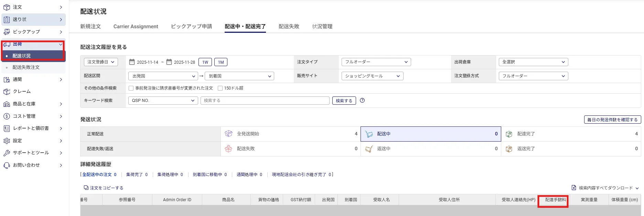This screenshot has width=644, height=216.
Task: Switch to the 新規注文 tab
Action: coord(90,27)
